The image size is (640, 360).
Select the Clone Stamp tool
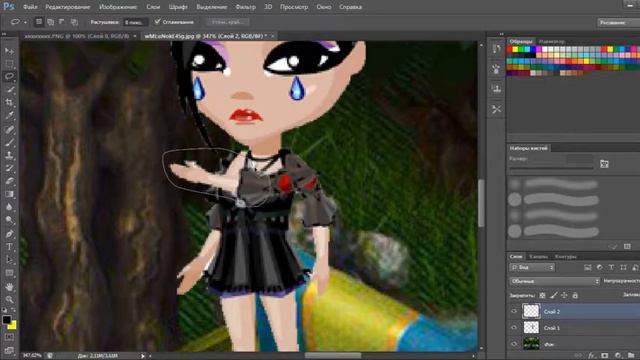click(x=9, y=155)
